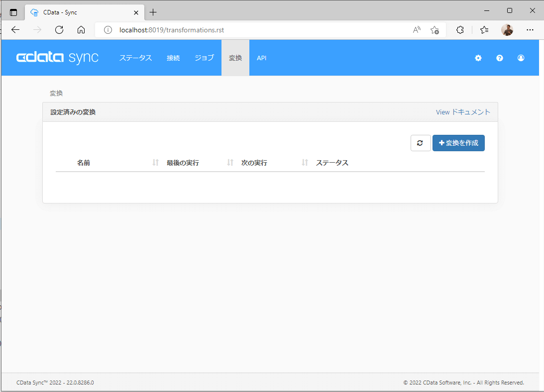Open the API menu
Screen dimensions: 544x392
(x=262, y=58)
